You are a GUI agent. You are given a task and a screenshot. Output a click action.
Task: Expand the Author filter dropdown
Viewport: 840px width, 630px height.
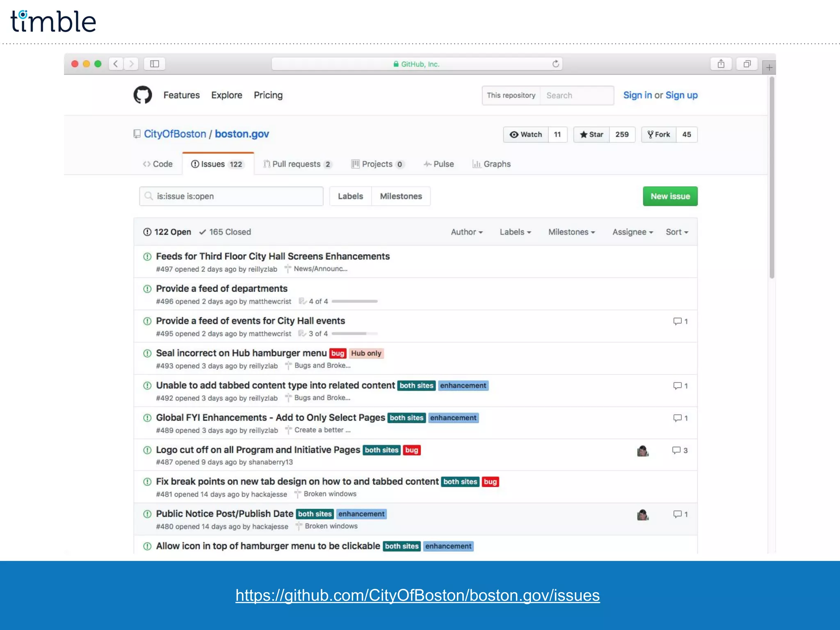tap(466, 232)
